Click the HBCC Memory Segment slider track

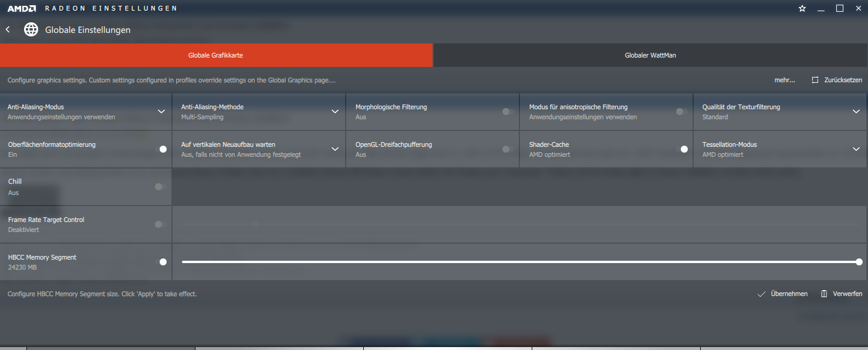(521, 262)
